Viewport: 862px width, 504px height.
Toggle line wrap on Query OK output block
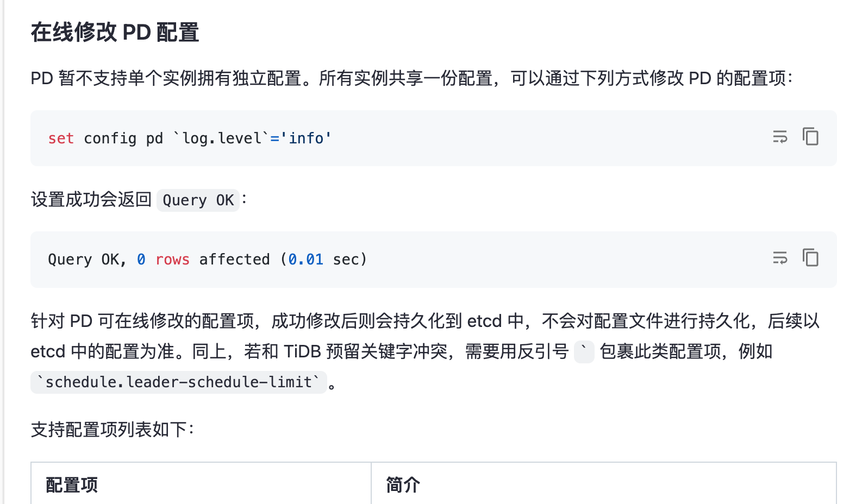(x=780, y=258)
